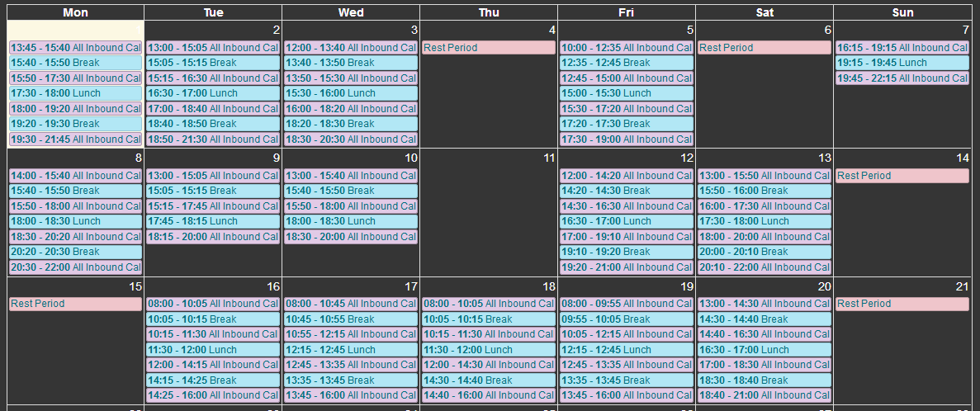This screenshot has height=411, width=980.
Task: Open the 19:15 - 19:45 Lunch on Sunday 7
Action: [x=902, y=63]
